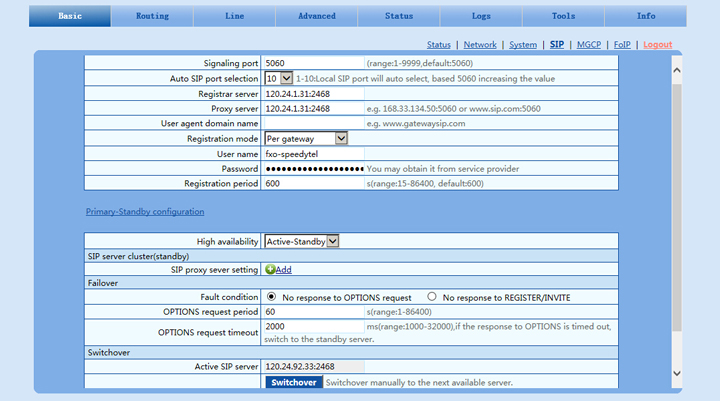720x401 pixels.
Task: Click the scrollbar up arrow
Action: [677, 70]
